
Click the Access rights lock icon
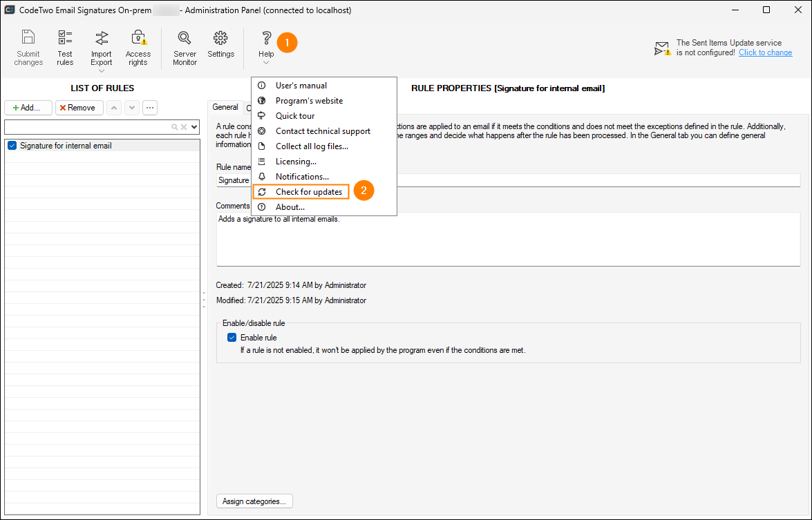[x=138, y=39]
